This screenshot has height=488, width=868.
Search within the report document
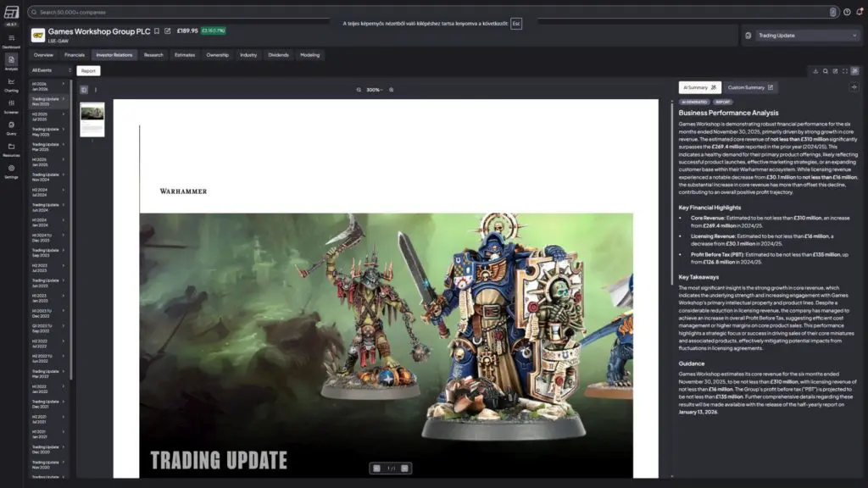826,71
